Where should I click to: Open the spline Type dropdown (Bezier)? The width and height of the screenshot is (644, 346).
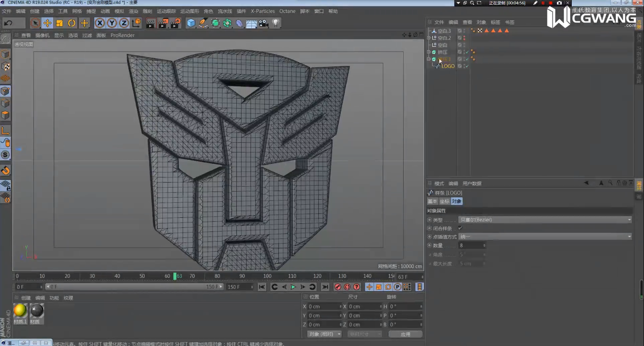tap(545, 220)
